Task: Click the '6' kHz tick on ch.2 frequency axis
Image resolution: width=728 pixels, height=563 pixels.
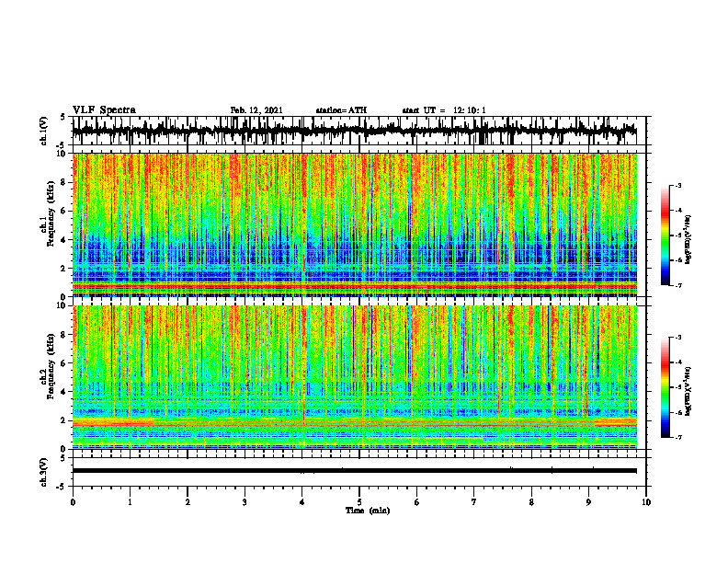Action: [63, 363]
